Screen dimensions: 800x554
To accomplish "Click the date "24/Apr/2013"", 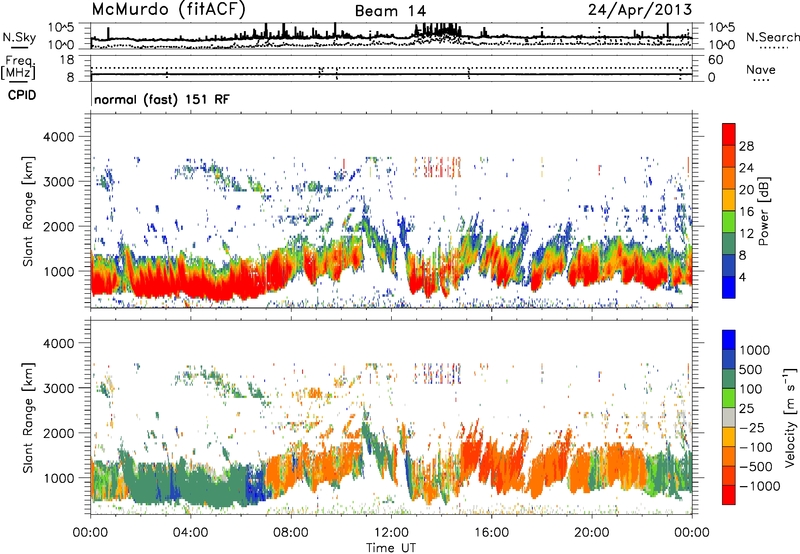I will coord(640,10).
